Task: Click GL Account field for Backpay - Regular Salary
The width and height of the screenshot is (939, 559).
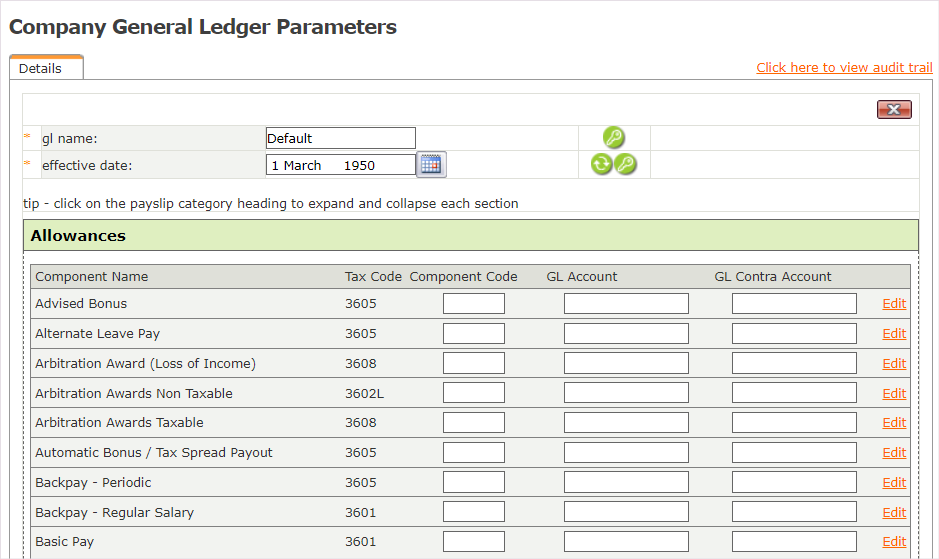Action: coord(626,513)
